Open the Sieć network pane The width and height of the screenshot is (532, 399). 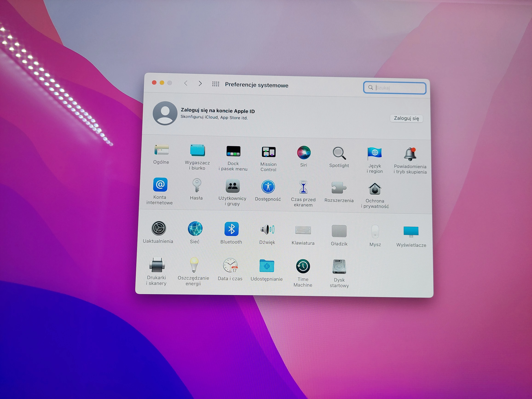pos(195,228)
